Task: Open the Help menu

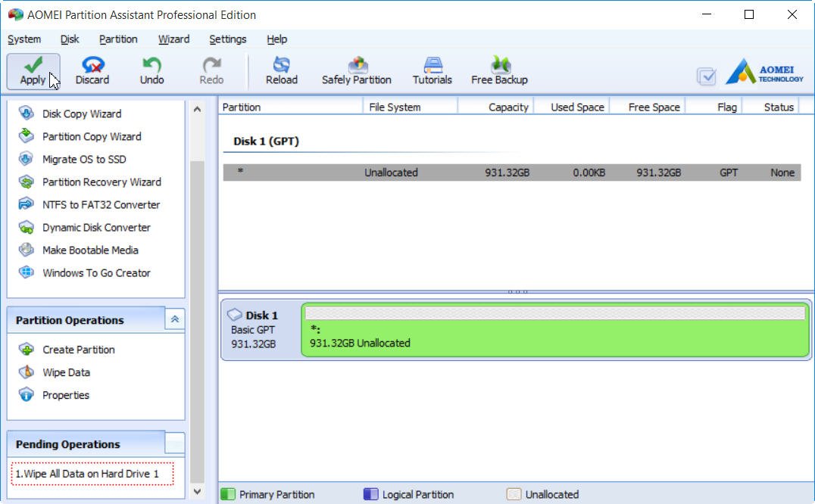Action: pos(277,39)
